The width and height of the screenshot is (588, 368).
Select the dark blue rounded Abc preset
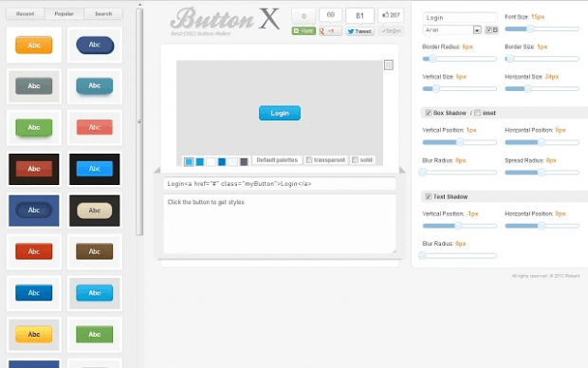coord(95,45)
